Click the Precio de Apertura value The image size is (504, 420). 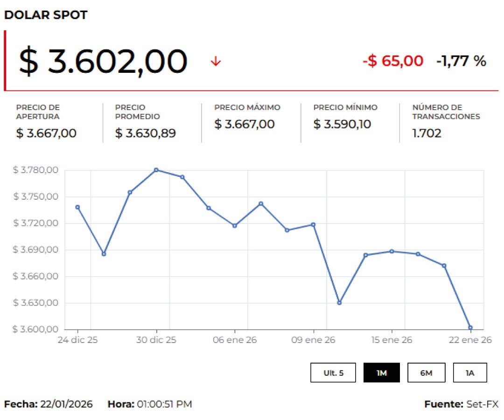click(46, 133)
